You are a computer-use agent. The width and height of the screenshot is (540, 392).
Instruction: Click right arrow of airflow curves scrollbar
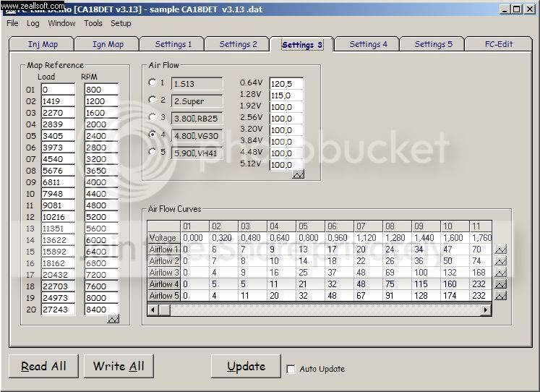click(x=486, y=310)
